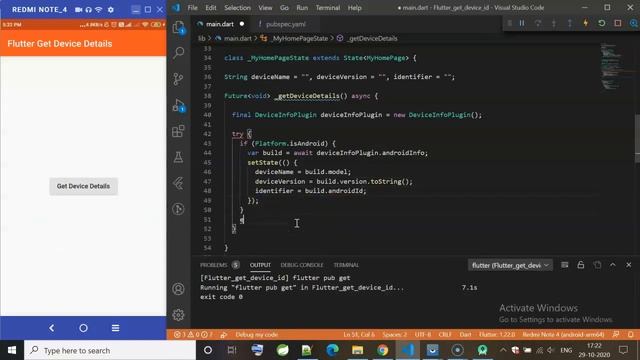Stop the debug session
Image resolution: width=640 pixels, height=360 pixels.
coord(618,23)
